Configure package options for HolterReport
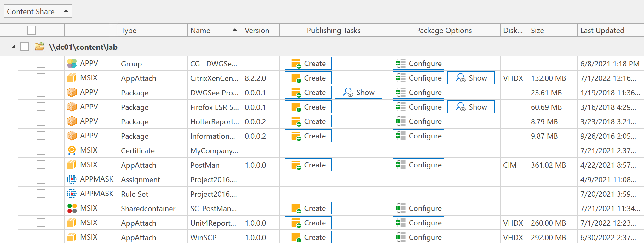The height and width of the screenshot is (243, 644). [418, 121]
